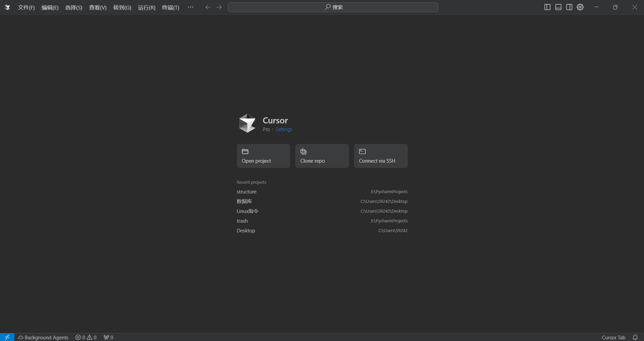
Task: Open the 查看(V) menu
Action: pyautogui.click(x=98, y=7)
